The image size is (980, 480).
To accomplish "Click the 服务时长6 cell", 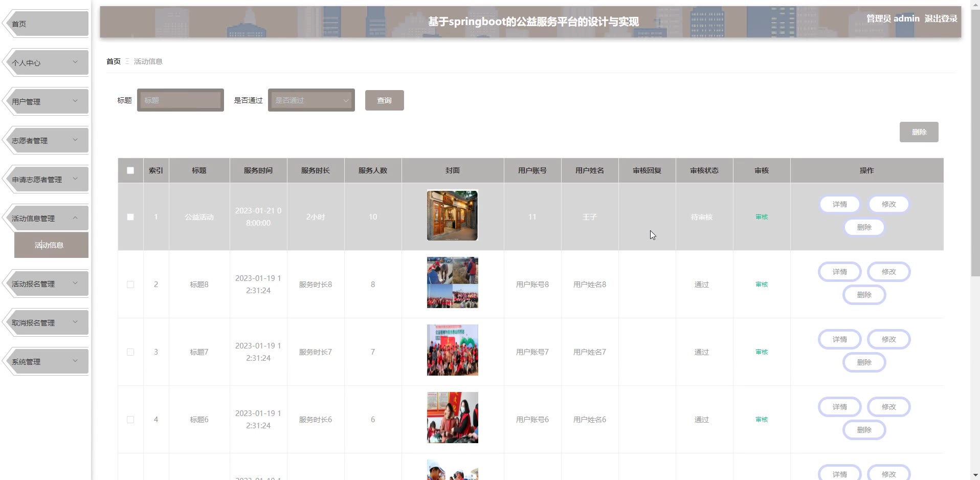I will [316, 420].
